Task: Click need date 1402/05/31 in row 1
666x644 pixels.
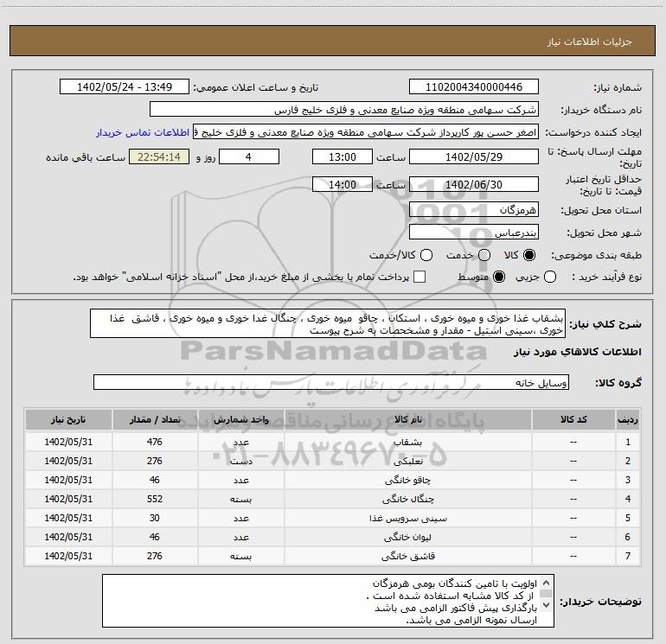Action: pyautogui.click(x=68, y=442)
